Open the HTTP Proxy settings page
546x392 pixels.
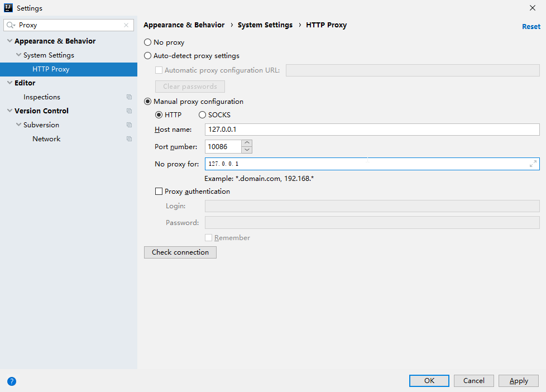69,69
